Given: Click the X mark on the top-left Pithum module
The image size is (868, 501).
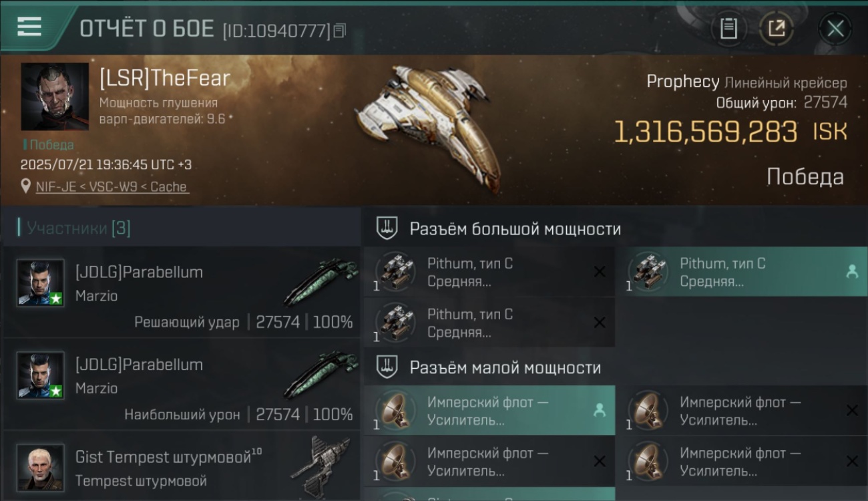Looking at the screenshot, I should pos(600,271).
